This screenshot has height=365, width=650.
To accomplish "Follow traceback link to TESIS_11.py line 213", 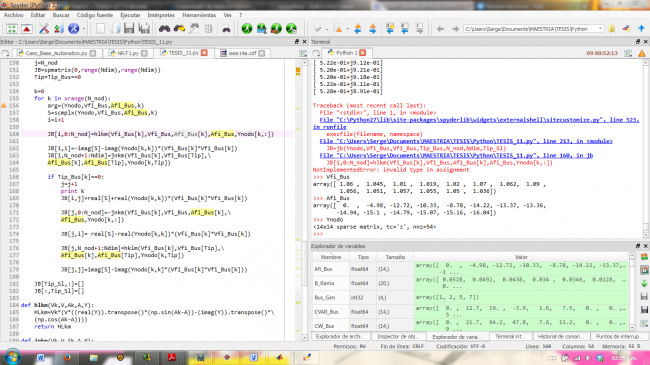I will (466, 141).
